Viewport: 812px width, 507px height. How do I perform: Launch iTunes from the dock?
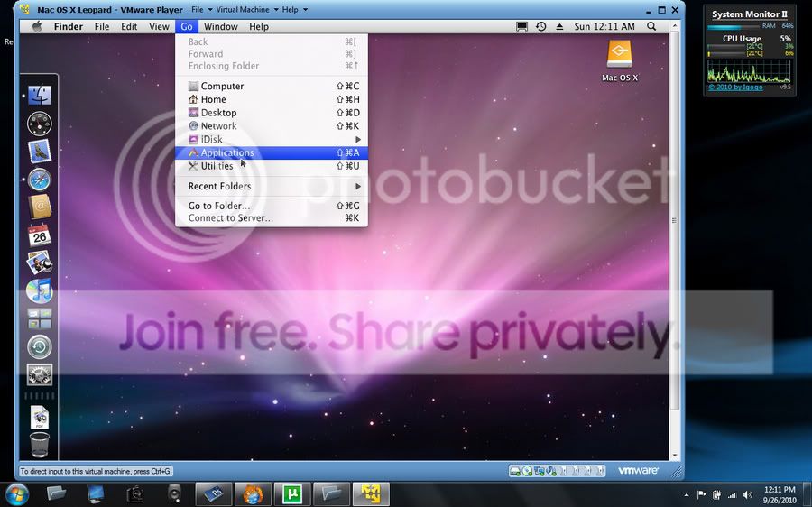pyautogui.click(x=40, y=290)
